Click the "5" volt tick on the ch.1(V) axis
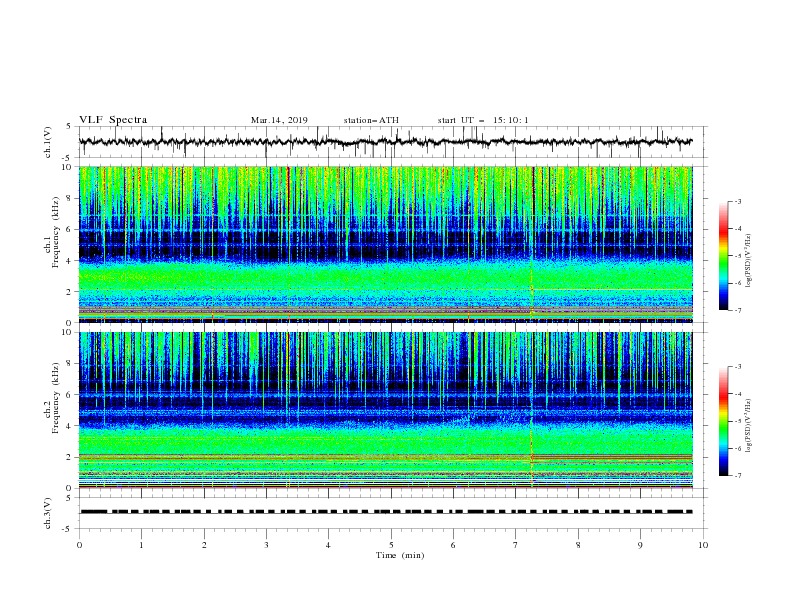 pyautogui.click(x=69, y=127)
